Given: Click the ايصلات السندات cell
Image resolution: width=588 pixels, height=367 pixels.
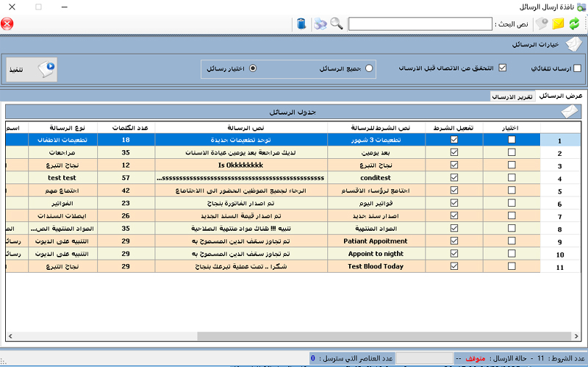Looking at the screenshot, I should click(62, 215).
